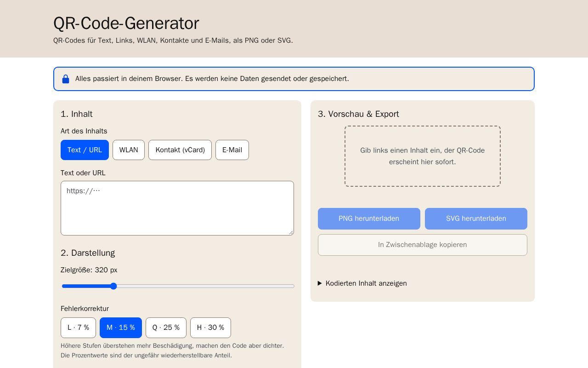Choose the Kontakt (vCard) content type
This screenshot has width=588, height=368.
click(180, 150)
